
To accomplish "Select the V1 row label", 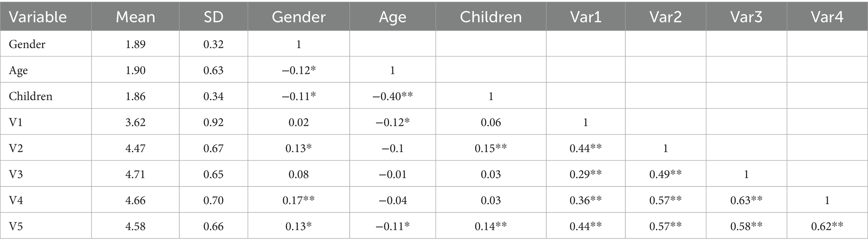I will [x=16, y=122].
